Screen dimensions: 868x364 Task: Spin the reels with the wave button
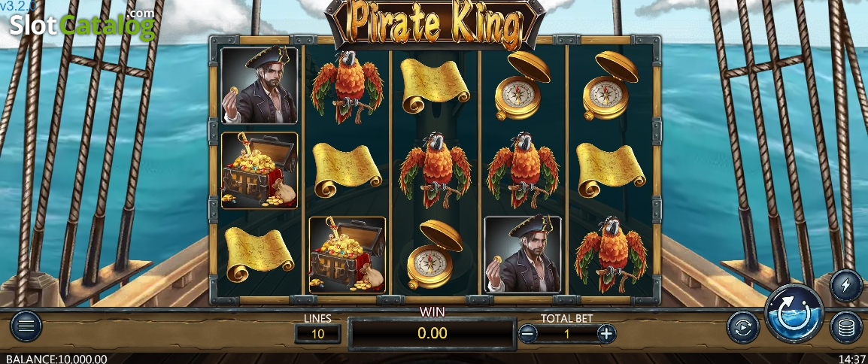794,314
